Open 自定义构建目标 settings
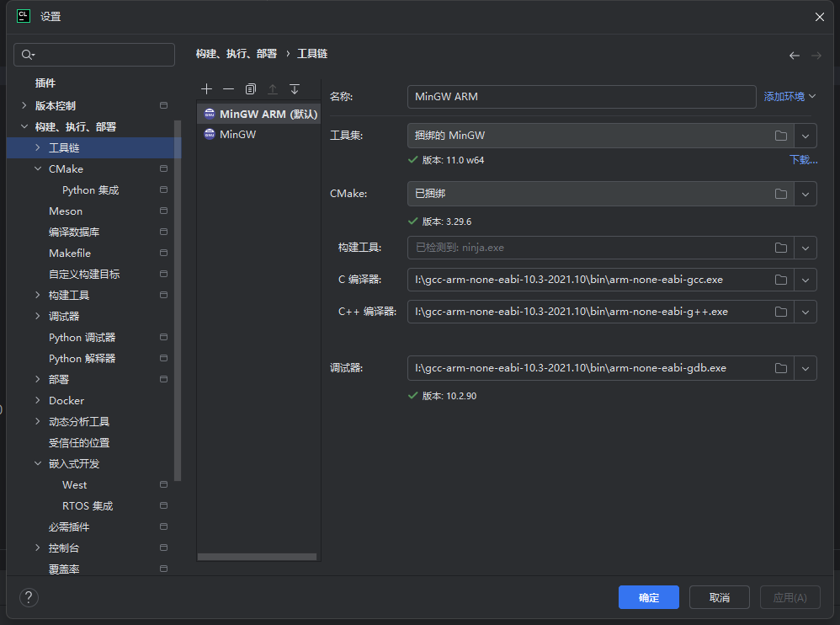 click(x=84, y=274)
